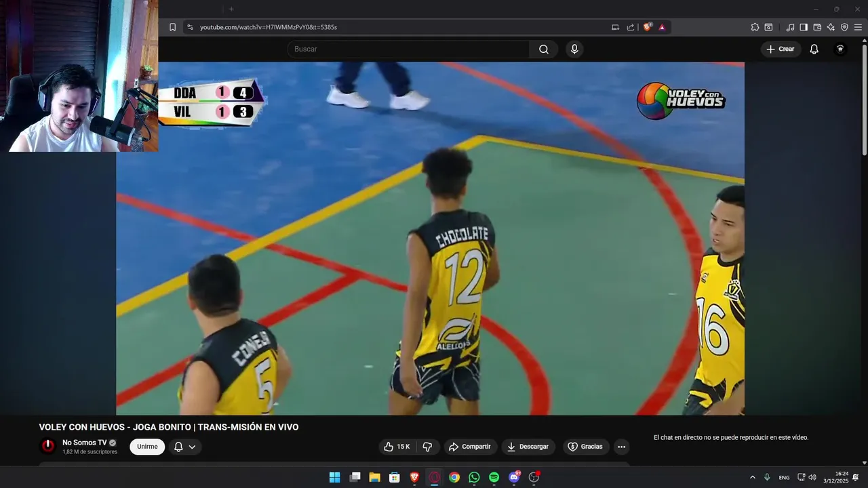The height and width of the screenshot is (488, 868).
Task: Click the new tab plus button
Action: tap(231, 9)
